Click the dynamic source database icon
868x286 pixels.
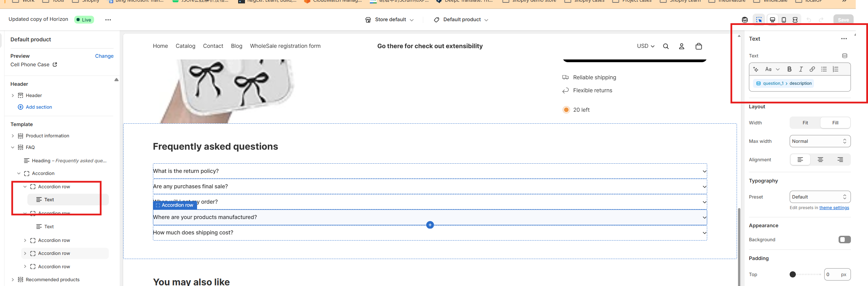844,56
